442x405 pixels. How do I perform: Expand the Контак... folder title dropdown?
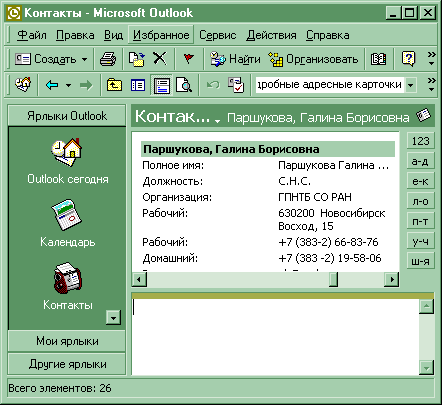218,121
